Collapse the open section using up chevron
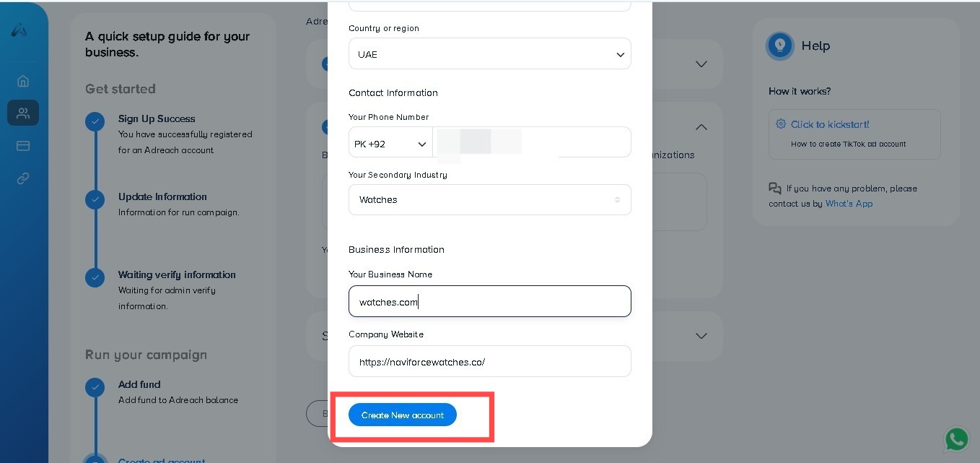The width and height of the screenshot is (980, 463). pyautogui.click(x=701, y=127)
